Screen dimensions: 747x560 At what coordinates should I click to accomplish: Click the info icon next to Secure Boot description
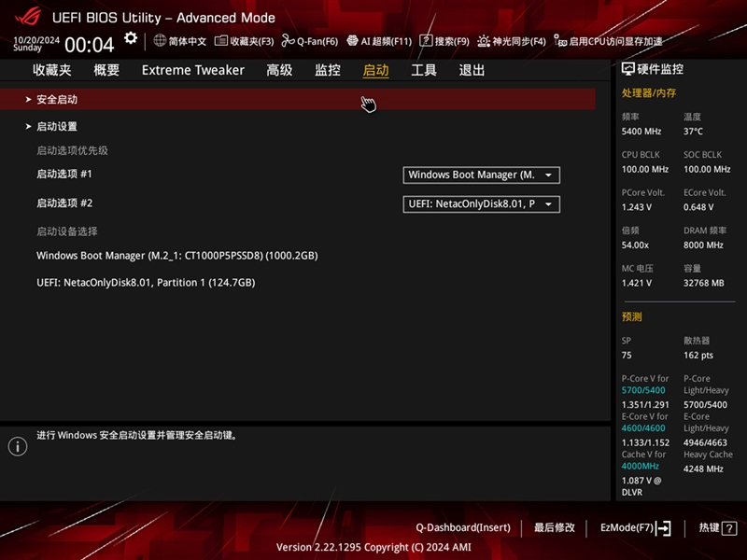click(x=16, y=445)
